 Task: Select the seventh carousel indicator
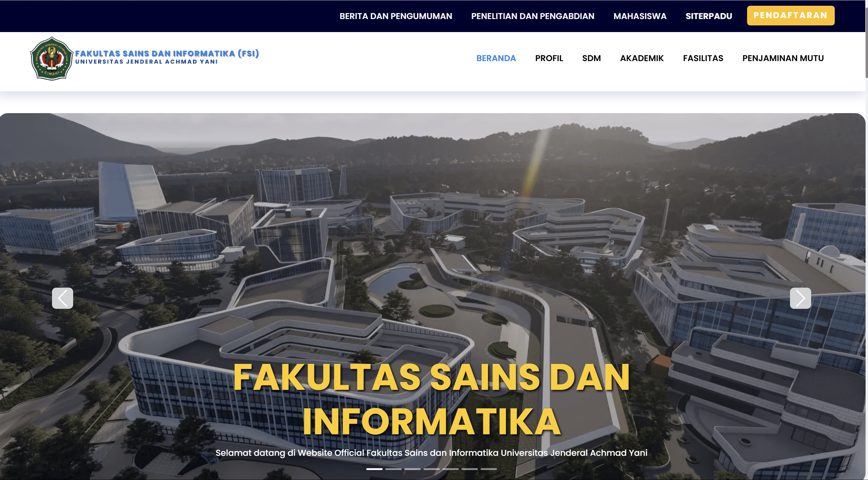(489, 469)
